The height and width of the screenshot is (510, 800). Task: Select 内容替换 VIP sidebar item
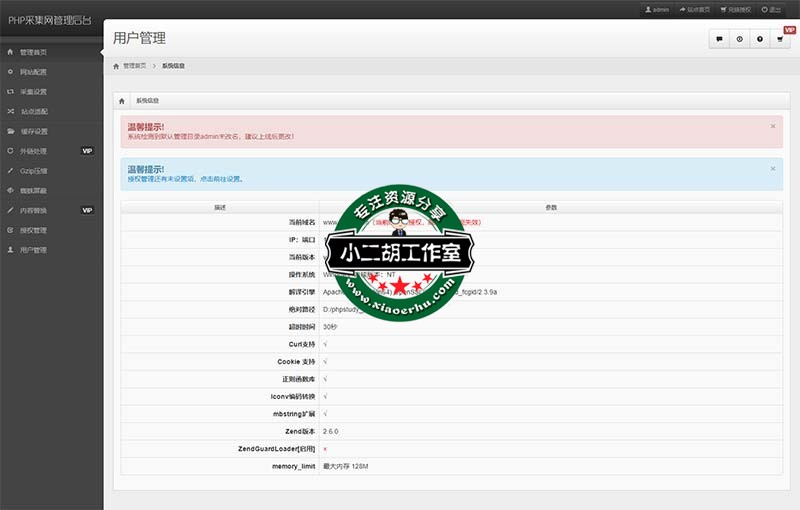(33, 210)
